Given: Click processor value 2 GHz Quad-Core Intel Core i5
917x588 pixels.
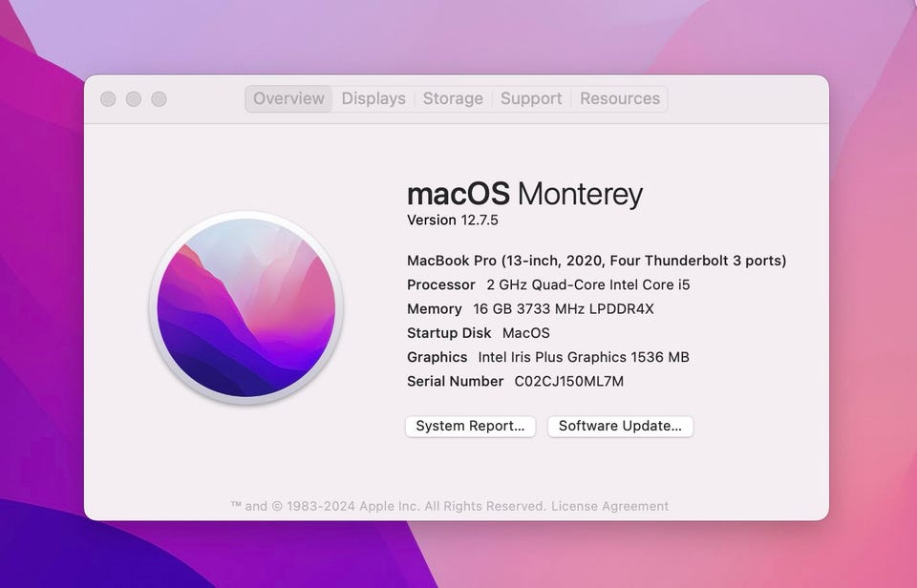Looking at the screenshot, I should coord(588,284).
